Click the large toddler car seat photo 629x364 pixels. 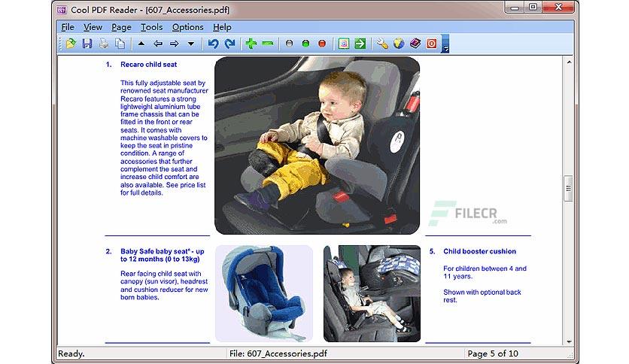click(x=317, y=145)
